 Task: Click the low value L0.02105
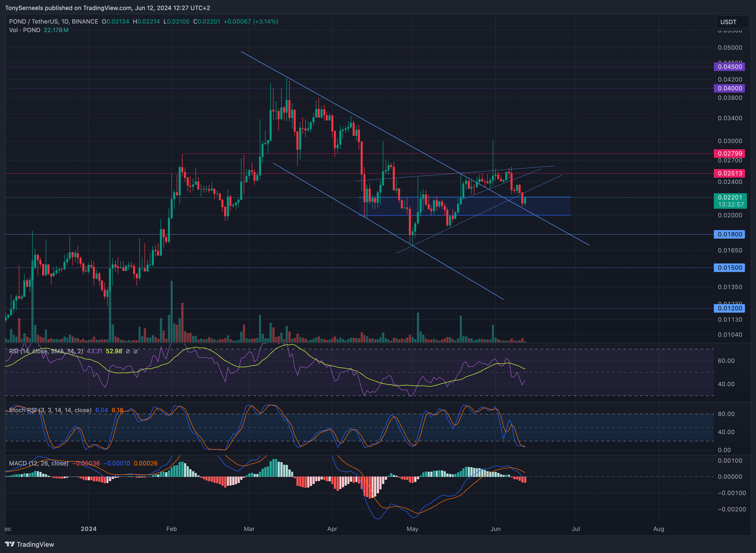coord(176,21)
